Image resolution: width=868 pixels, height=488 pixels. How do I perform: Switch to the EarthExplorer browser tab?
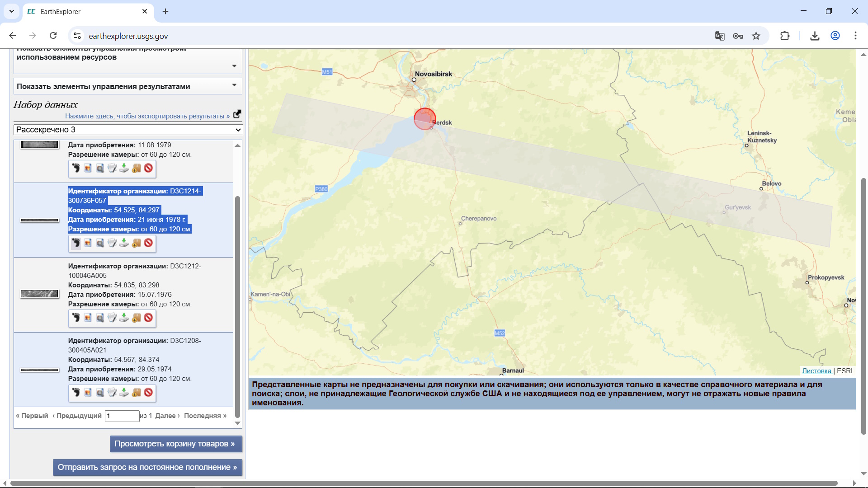pos(86,12)
